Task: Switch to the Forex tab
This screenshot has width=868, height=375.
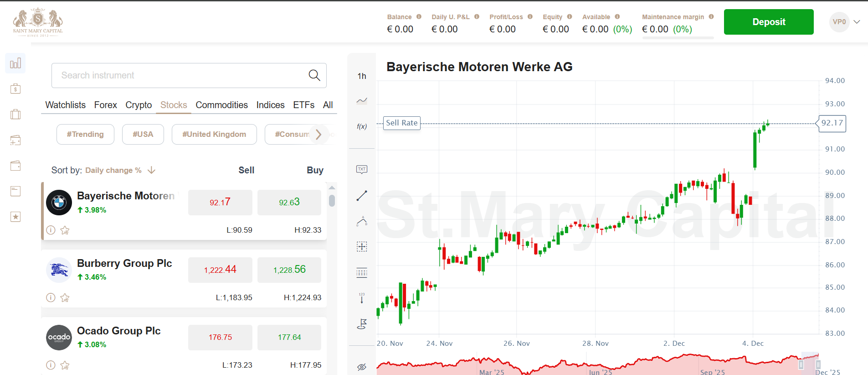Action: tap(106, 105)
